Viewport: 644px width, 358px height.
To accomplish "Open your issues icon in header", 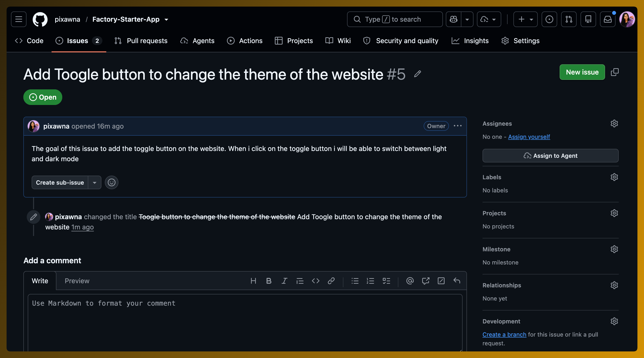I will tap(549, 19).
